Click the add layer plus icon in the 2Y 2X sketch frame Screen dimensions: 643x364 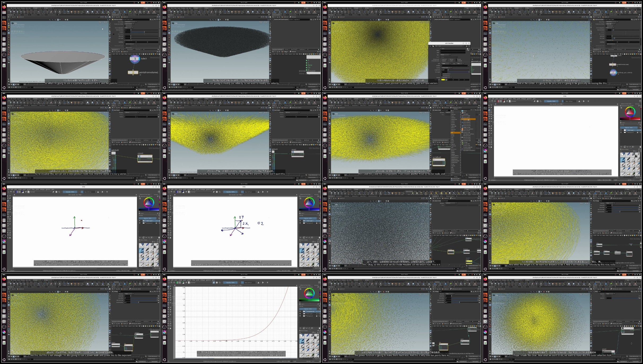[300, 237]
